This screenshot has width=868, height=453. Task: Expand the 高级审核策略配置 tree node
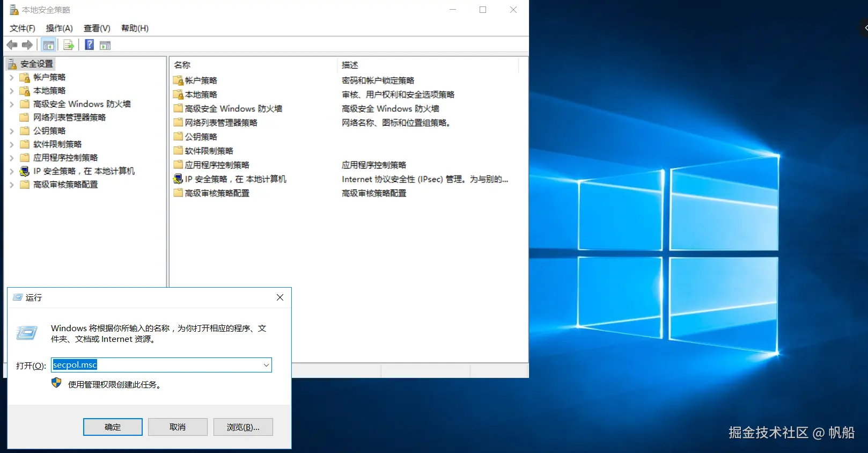(x=12, y=185)
